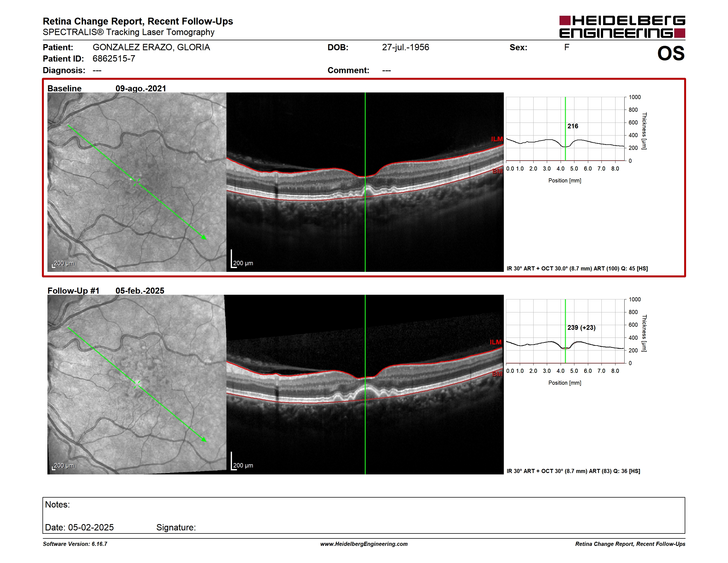The image size is (728, 563).
Task: Click the red BM label in Baseline scan
Action: point(497,171)
